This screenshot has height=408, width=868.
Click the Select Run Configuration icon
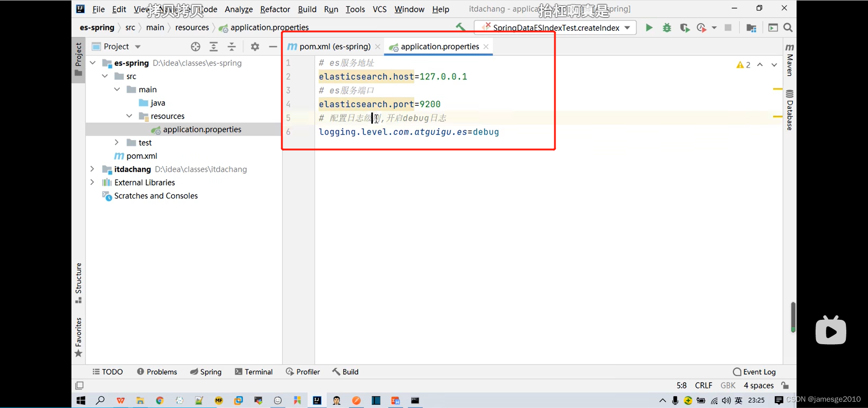click(x=773, y=28)
